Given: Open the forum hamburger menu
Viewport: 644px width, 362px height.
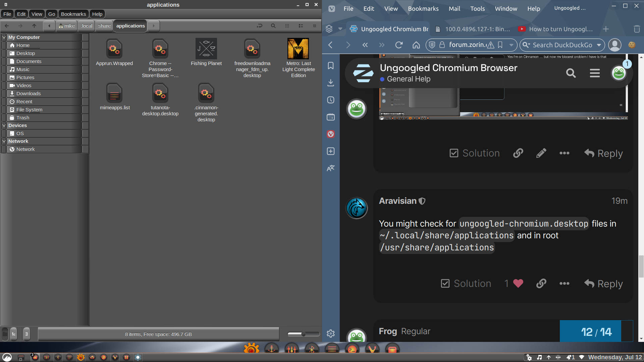Looking at the screenshot, I should pos(595,73).
